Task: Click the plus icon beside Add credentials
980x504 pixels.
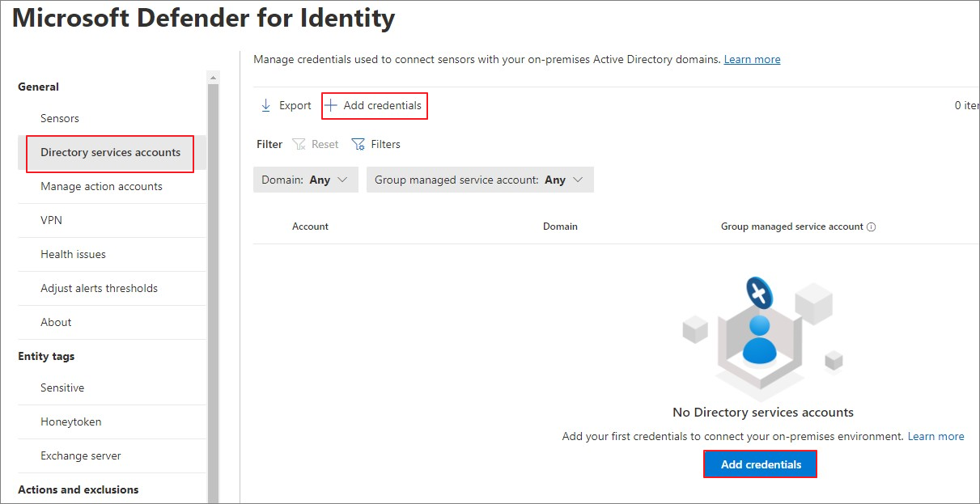Action: tap(331, 105)
